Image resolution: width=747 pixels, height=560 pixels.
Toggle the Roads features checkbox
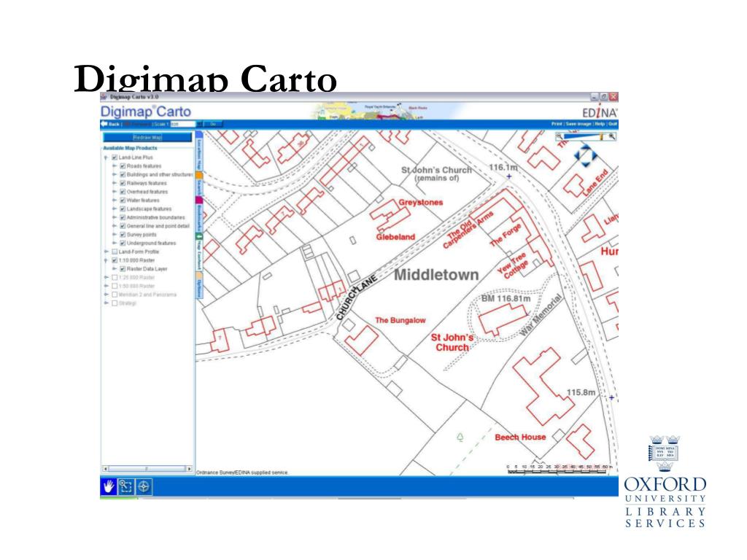[x=123, y=166]
